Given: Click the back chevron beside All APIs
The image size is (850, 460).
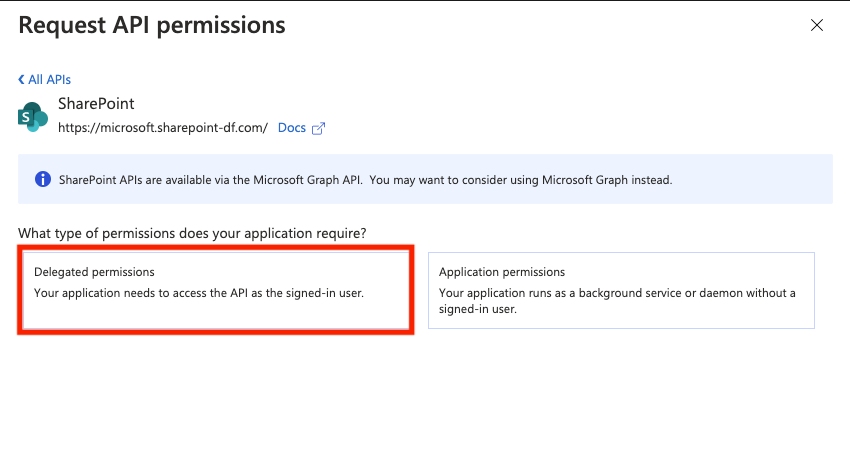Looking at the screenshot, I should (21, 80).
